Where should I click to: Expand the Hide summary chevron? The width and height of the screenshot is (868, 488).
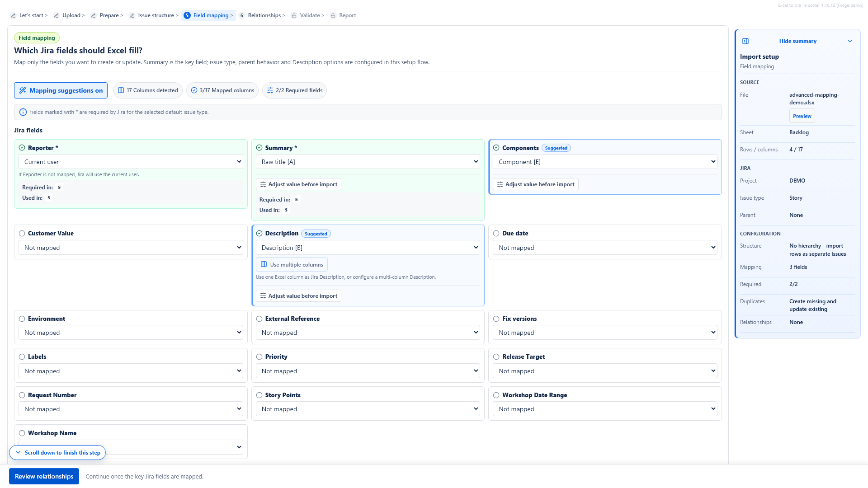(850, 41)
